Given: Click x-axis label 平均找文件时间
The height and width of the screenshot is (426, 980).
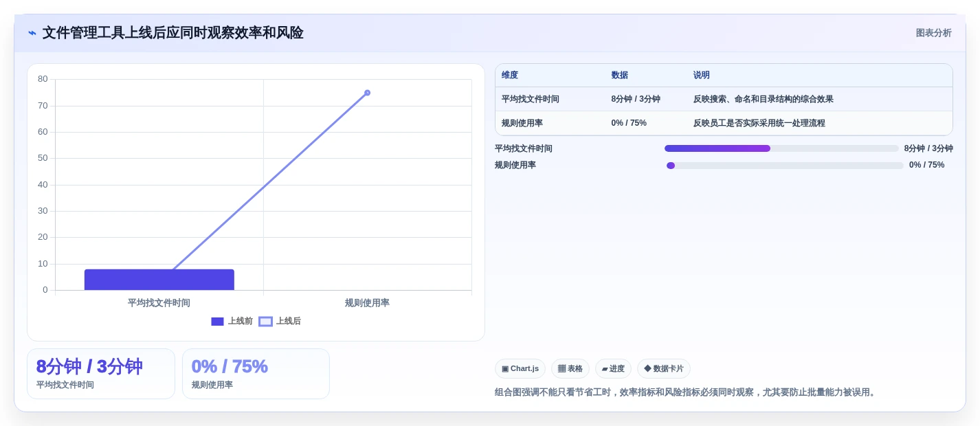Looking at the screenshot, I should pyautogui.click(x=159, y=303).
